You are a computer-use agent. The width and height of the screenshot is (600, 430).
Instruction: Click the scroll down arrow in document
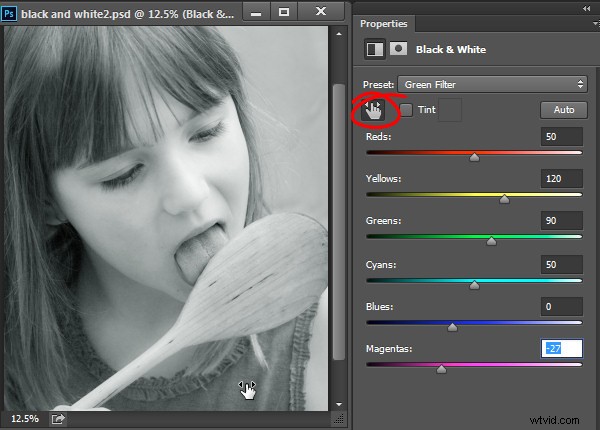pos(339,404)
